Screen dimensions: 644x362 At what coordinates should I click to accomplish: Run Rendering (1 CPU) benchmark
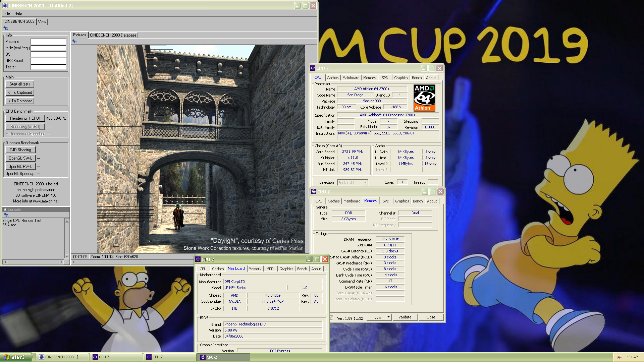coord(25,118)
